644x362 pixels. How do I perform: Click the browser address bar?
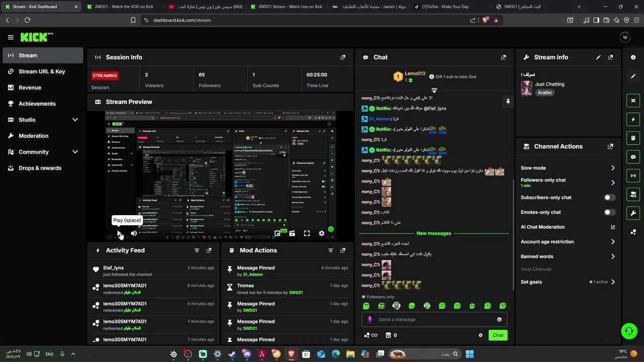tap(307, 20)
